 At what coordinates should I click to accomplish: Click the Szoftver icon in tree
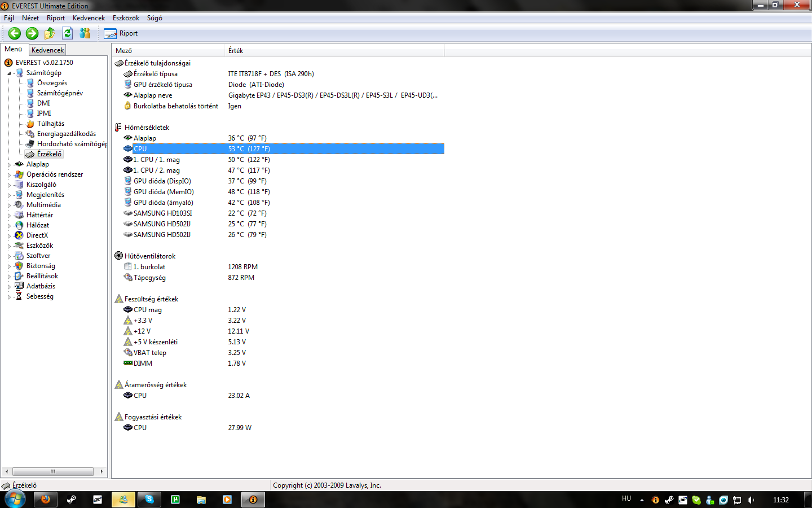coord(19,256)
